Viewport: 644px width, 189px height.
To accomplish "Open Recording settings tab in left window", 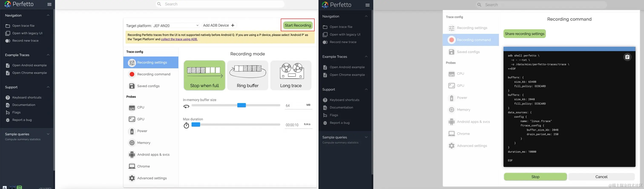I will point(151,63).
